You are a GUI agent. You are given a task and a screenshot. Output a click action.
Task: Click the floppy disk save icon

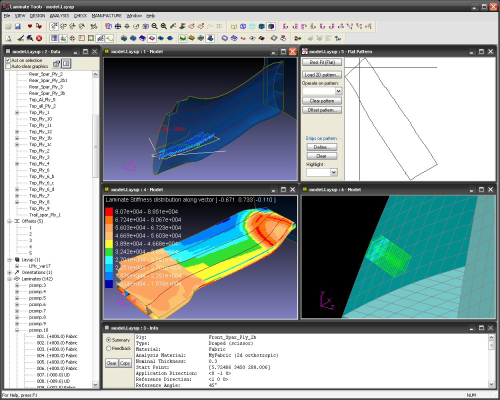point(18,26)
